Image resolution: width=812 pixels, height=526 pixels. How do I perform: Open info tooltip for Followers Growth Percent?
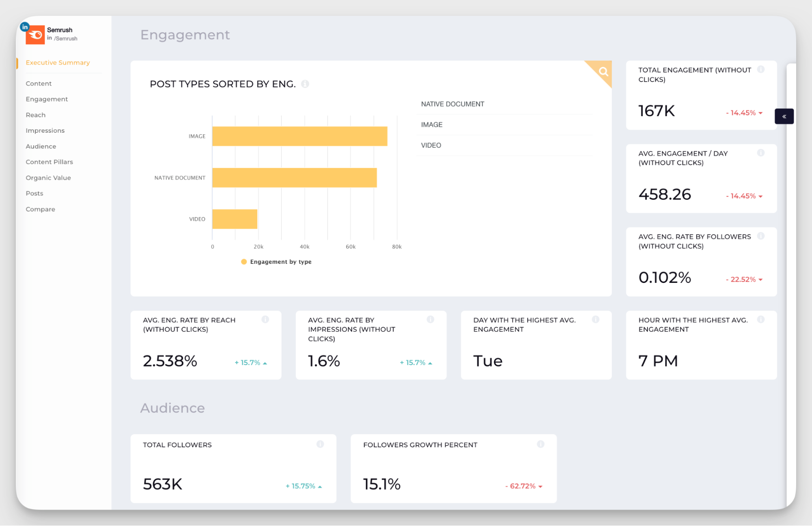[541, 444]
